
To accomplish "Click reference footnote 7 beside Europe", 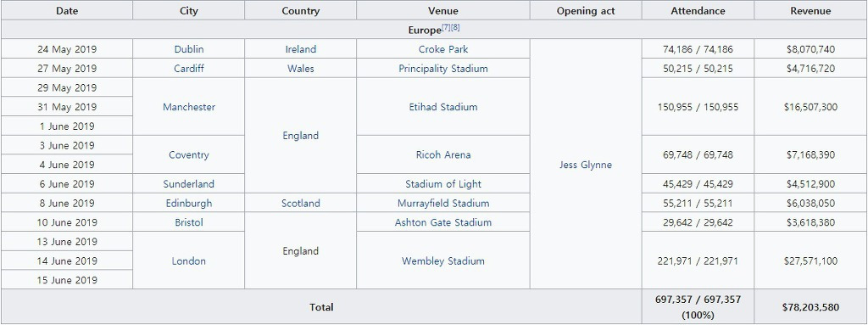I will [x=446, y=27].
